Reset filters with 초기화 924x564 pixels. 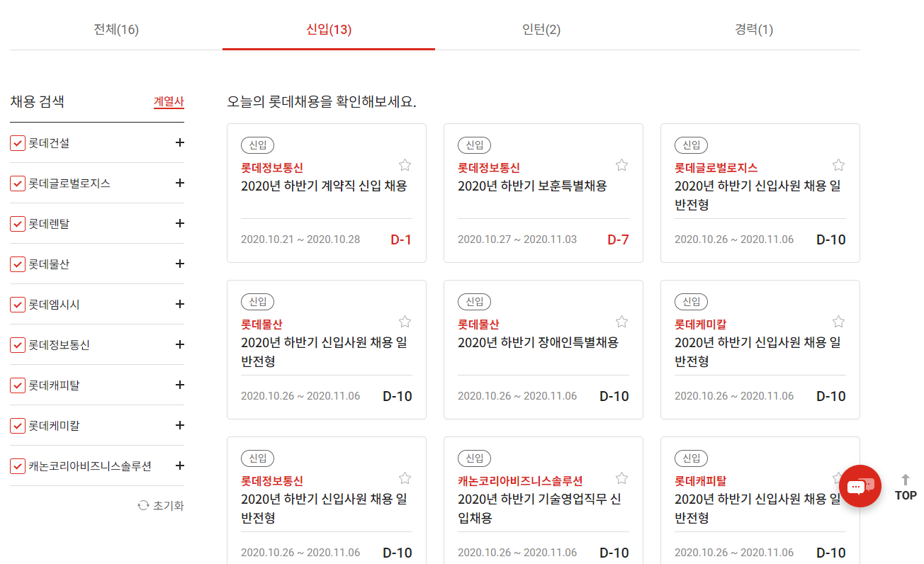click(161, 506)
